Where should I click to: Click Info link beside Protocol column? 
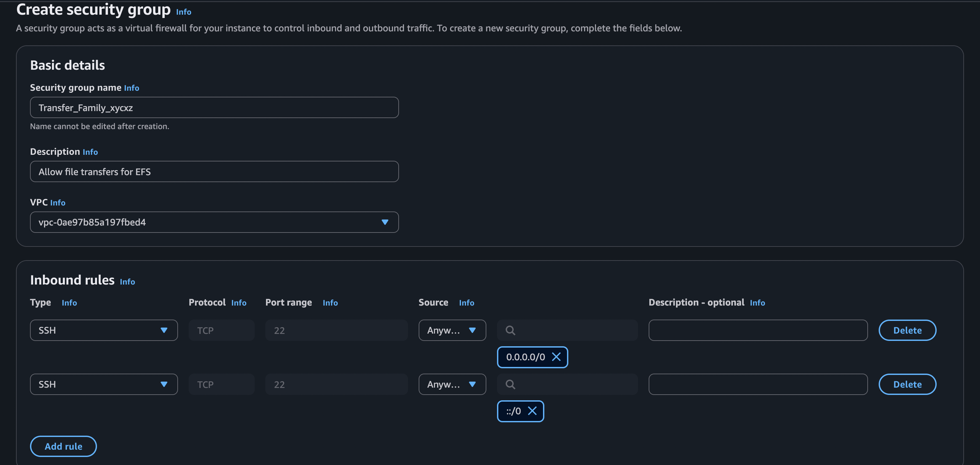[x=239, y=303]
